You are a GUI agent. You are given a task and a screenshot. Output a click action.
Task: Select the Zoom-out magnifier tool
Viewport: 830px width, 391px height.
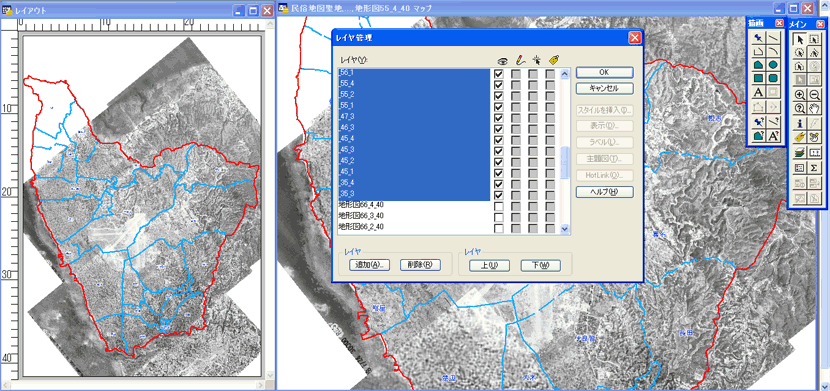[814, 94]
